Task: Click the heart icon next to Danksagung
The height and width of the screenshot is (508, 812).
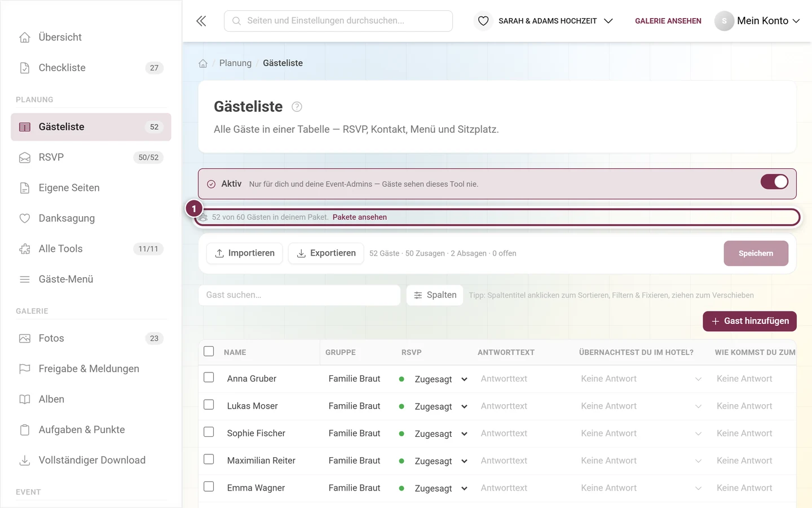Action: click(x=25, y=218)
